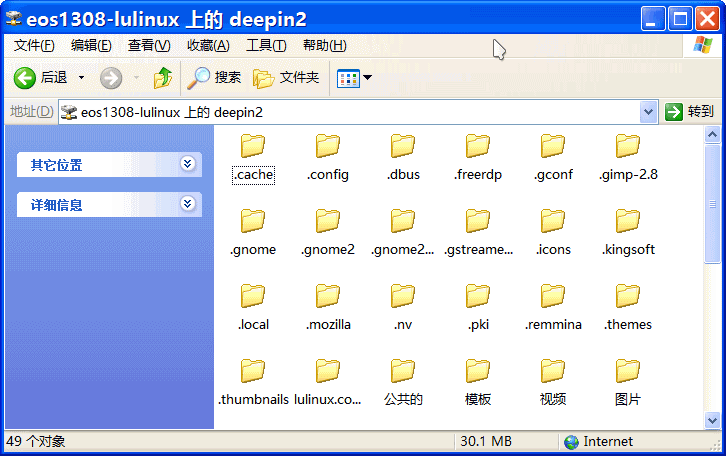Select the .config folder icon
Viewport: 726px width, 456px height.
tap(328, 146)
